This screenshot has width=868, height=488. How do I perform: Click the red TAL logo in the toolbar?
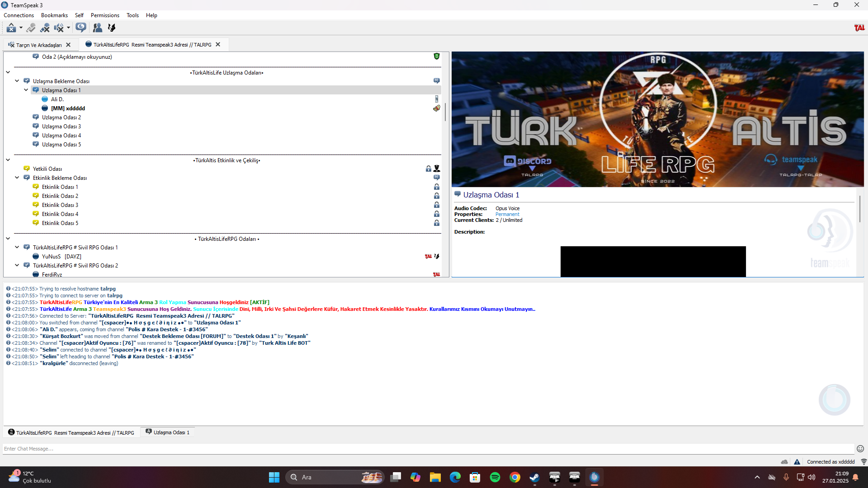pos(859,28)
